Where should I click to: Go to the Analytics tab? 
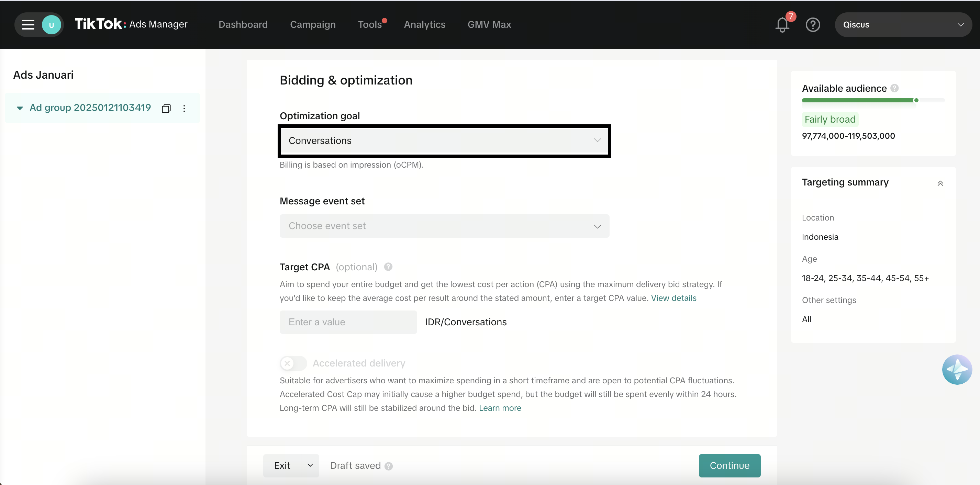click(425, 24)
